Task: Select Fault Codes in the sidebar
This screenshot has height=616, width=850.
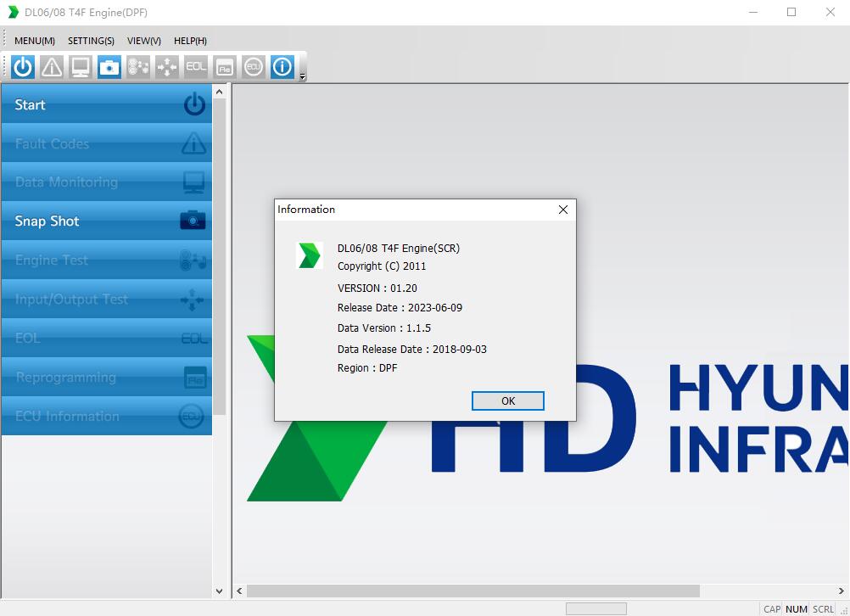Action: 107,143
